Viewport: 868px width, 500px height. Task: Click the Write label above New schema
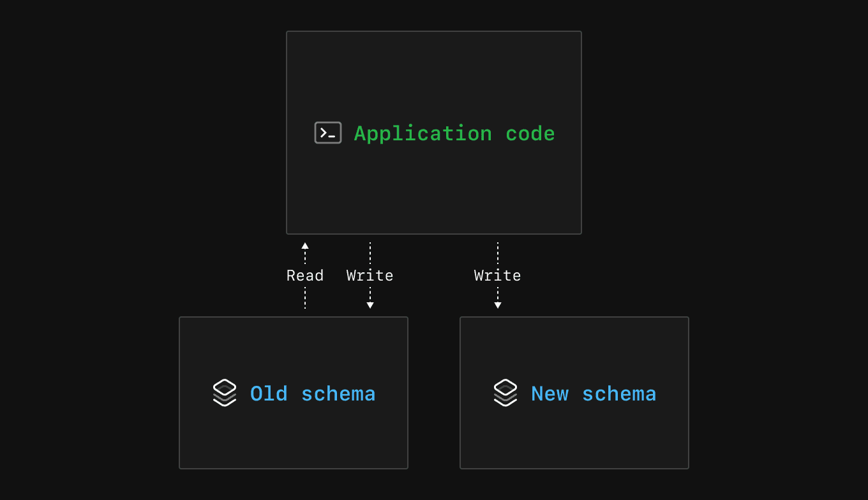498,276
